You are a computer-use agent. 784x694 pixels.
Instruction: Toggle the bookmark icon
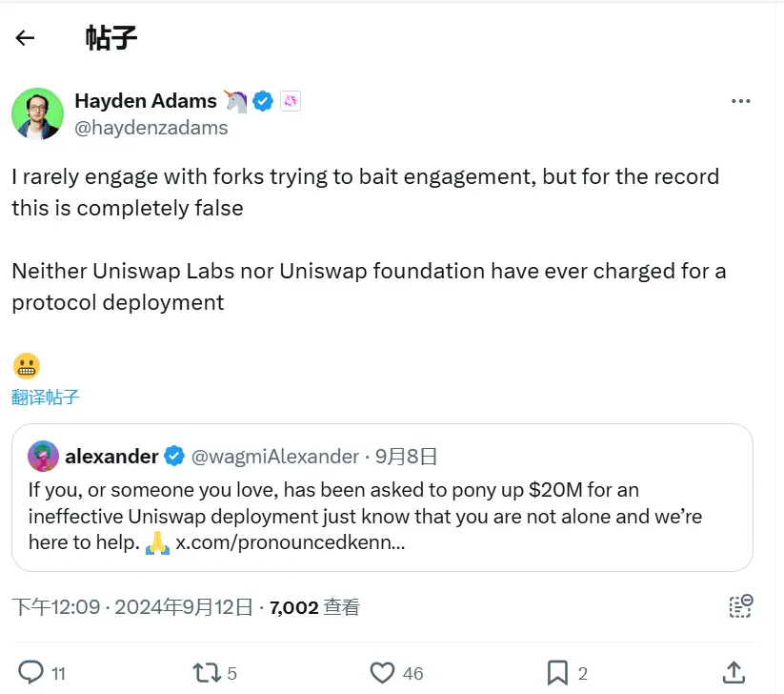point(558,672)
